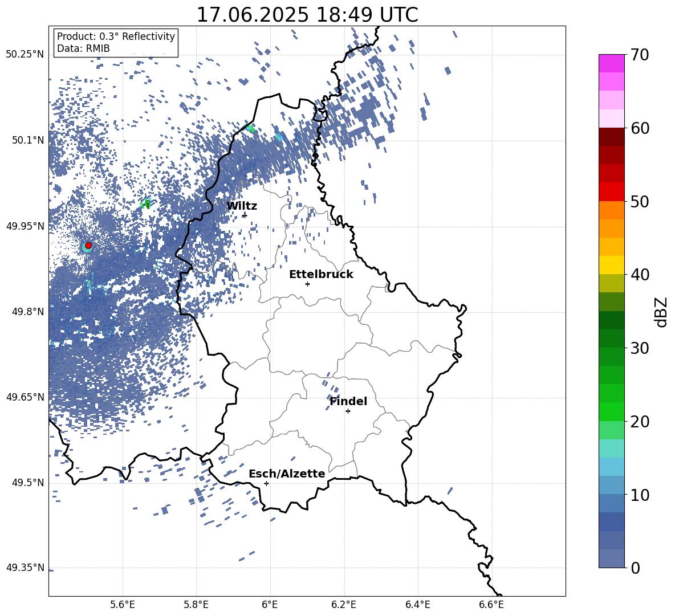Pick the turquoise swatch midway between 10 and 20 dBZ

click(611, 448)
